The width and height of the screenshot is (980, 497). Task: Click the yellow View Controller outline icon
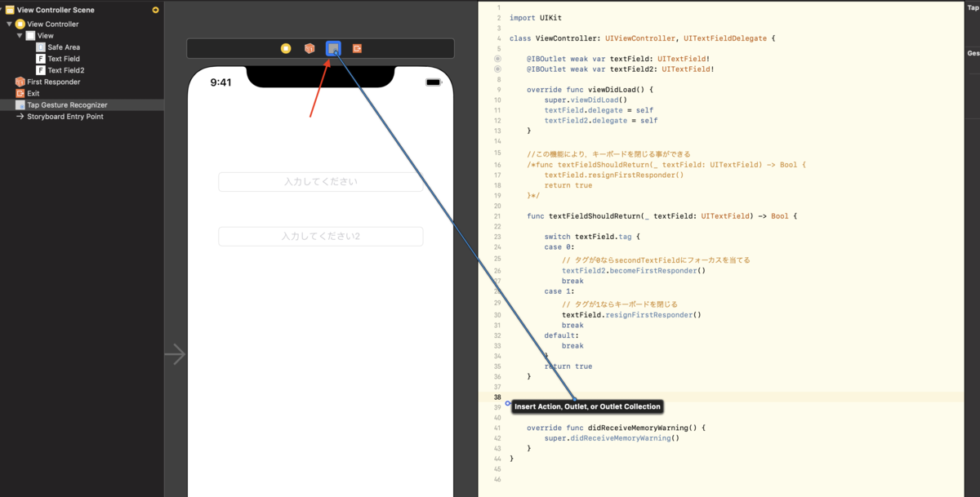[x=20, y=24]
